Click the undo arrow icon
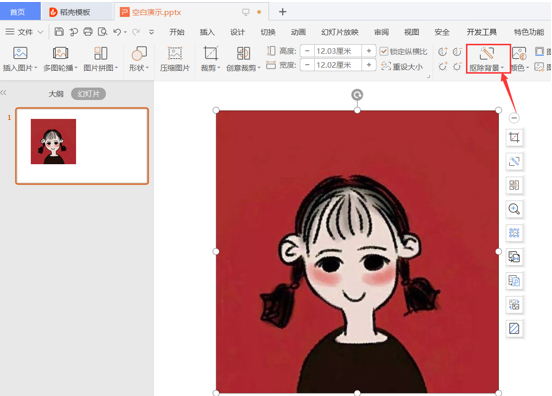552x396 pixels. tap(117, 32)
